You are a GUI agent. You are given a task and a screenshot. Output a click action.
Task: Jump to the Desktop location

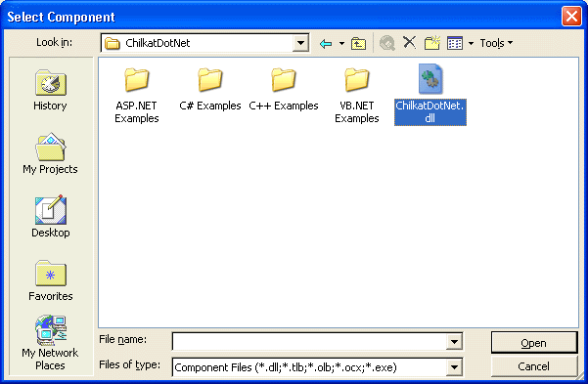50,217
